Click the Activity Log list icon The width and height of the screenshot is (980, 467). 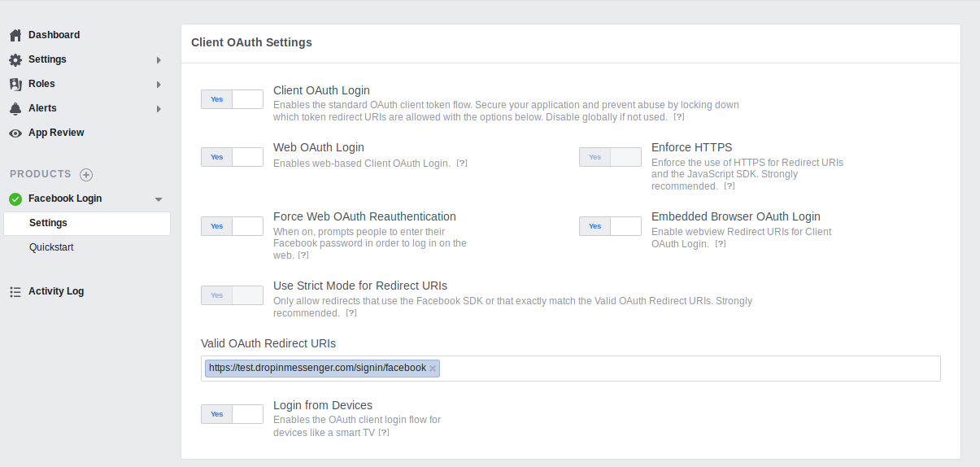click(x=15, y=291)
